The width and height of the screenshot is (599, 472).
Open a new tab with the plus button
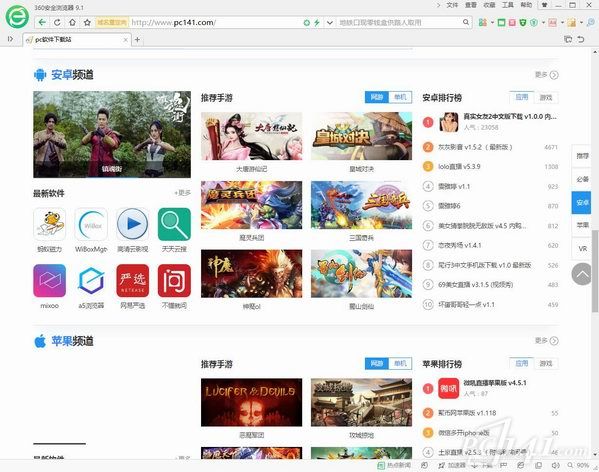tap(137, 39)
